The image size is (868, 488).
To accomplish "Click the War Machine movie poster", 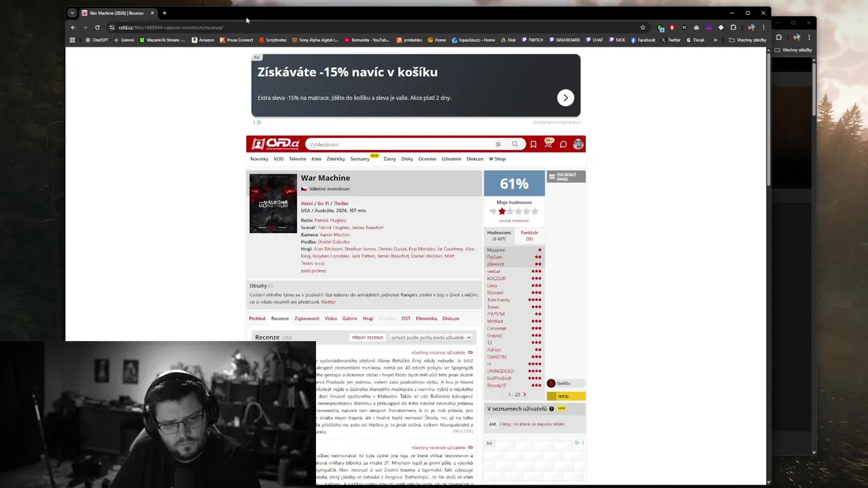I will point(273,203).
